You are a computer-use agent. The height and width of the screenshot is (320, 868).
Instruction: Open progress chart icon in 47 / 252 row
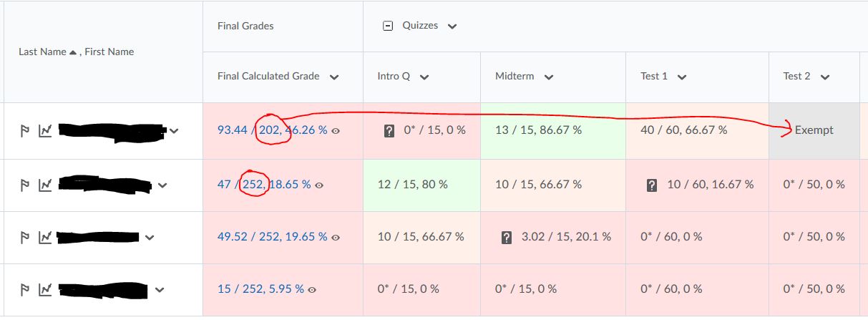click(45, 185)
